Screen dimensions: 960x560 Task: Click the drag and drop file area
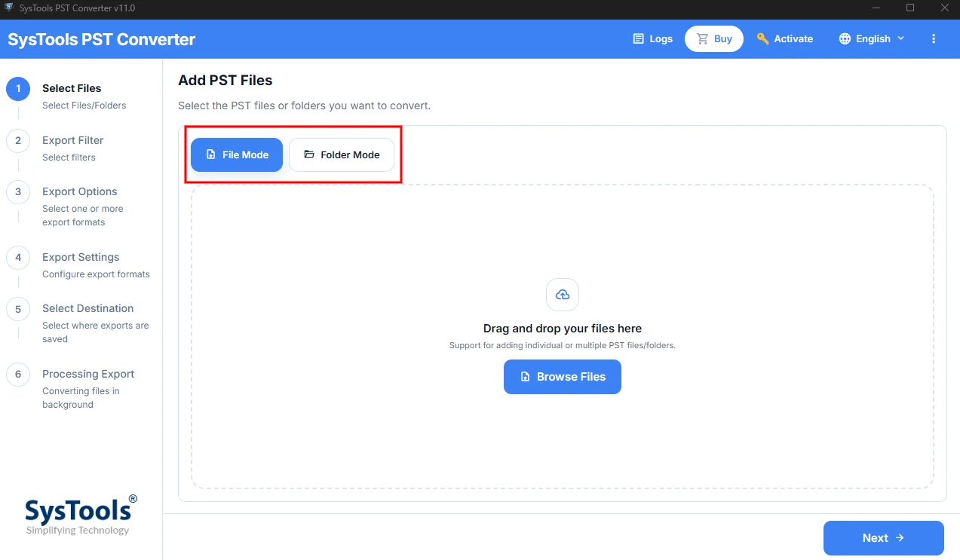[x=563, y=337]
